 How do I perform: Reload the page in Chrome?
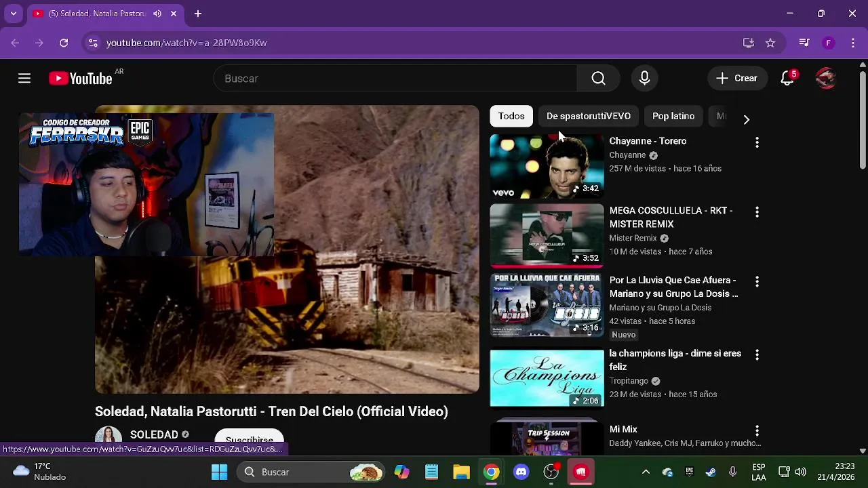click(64, 43)
